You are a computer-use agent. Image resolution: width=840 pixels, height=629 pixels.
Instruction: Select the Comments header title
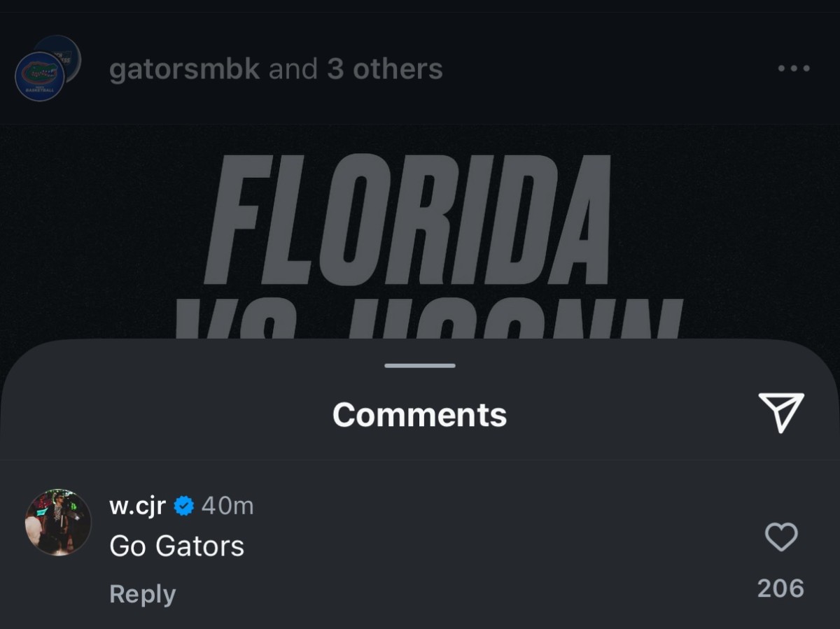coord(419,414)
